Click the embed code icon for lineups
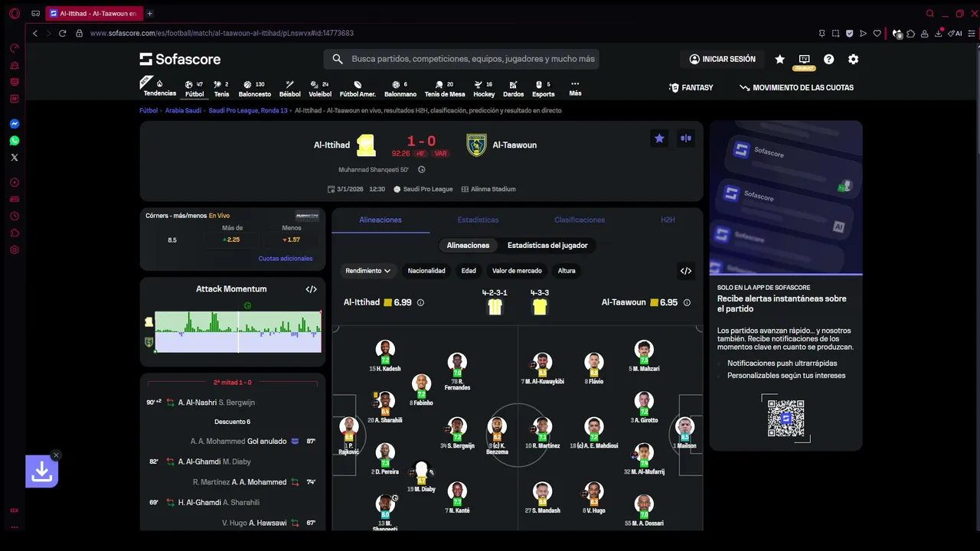This screenshot has width=980, height=551. 686,270
